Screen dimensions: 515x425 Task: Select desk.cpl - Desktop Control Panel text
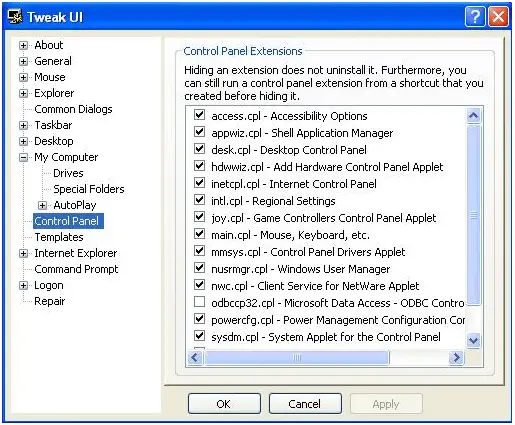(289, 150)
